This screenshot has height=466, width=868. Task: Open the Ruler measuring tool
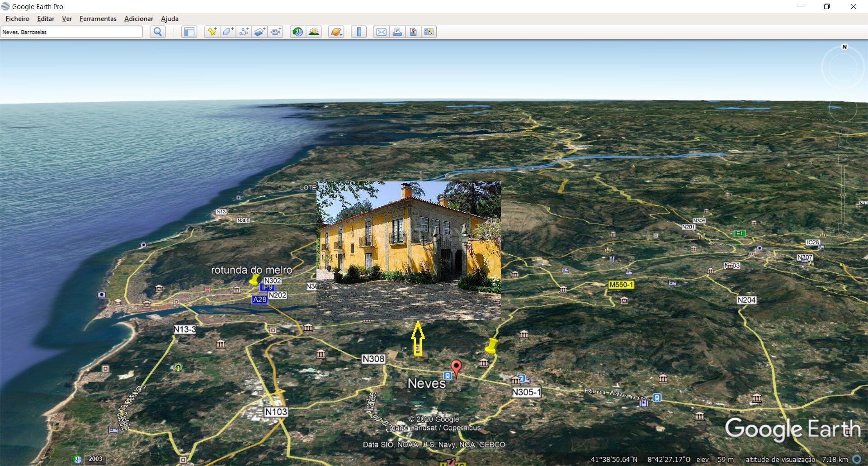click(x=359, y=32)
